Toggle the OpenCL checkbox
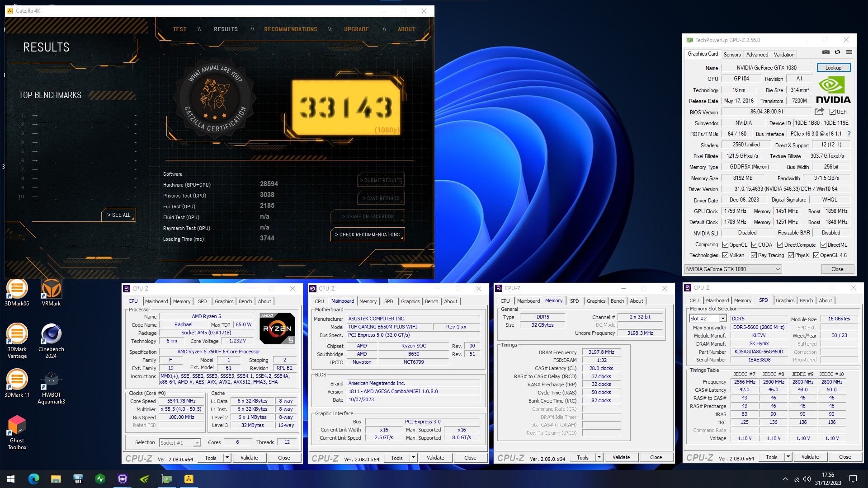Screen dimensions: 868x488 click(725, 245)
